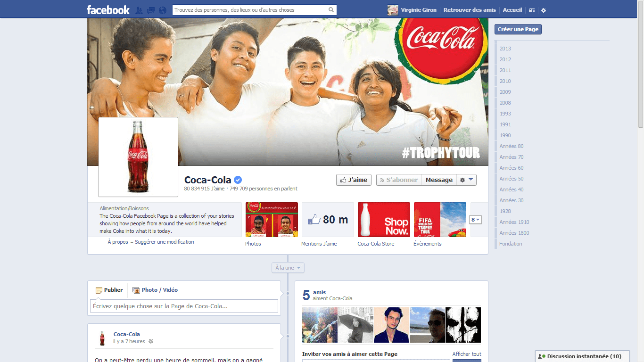Open the Shop Now Coca-Cola Store tile
644x362 pixels.
point(384,220)
